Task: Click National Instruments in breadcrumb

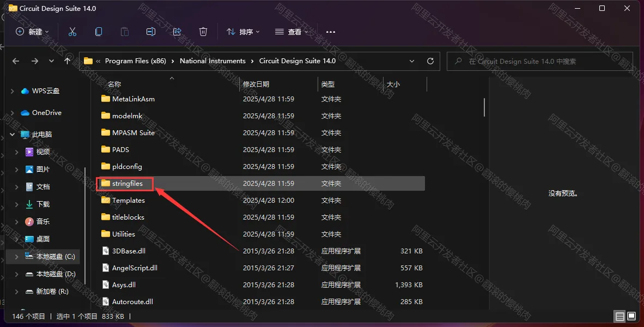Action: [212, 61]
